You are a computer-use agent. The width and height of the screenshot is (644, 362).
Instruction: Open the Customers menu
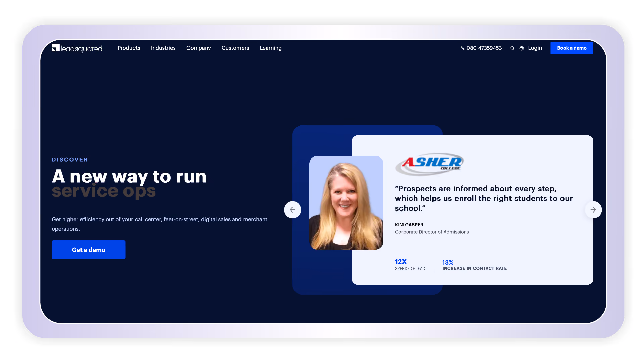(235, 48)
